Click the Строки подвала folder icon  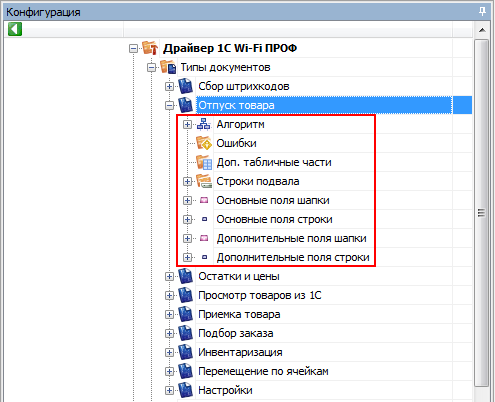(204, 181)
